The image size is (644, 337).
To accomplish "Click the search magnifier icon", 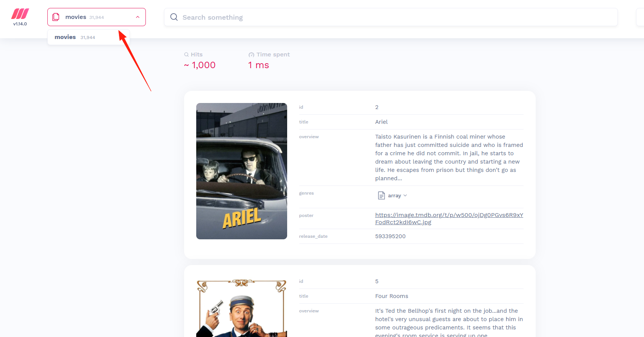I will point(174,17).
